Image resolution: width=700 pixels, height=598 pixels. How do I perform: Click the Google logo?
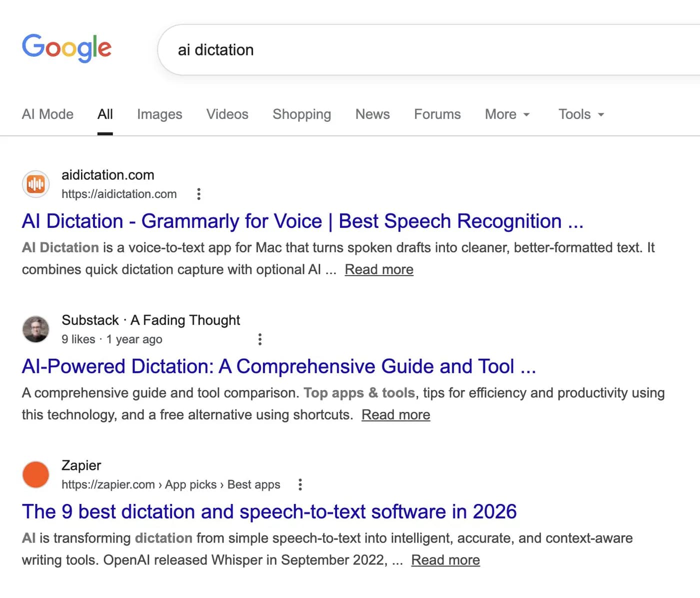66,48
